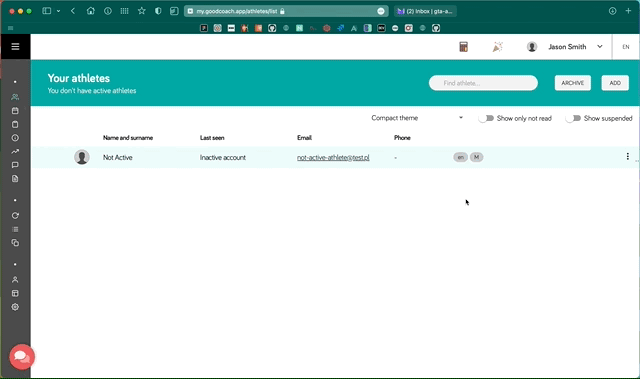Click the Last seen column header
The image size is (640, 379).
coord(212,138)
